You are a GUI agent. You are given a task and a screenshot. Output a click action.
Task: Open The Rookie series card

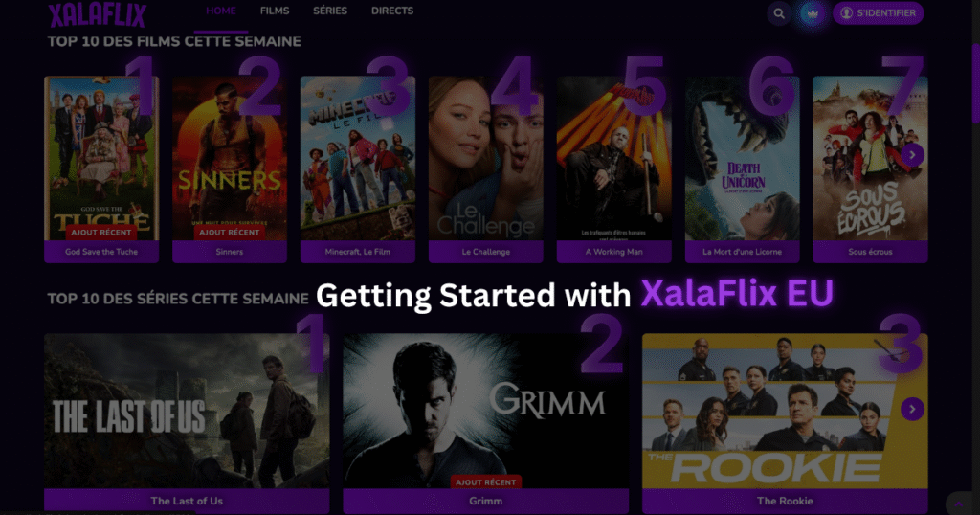click(785, 422)
